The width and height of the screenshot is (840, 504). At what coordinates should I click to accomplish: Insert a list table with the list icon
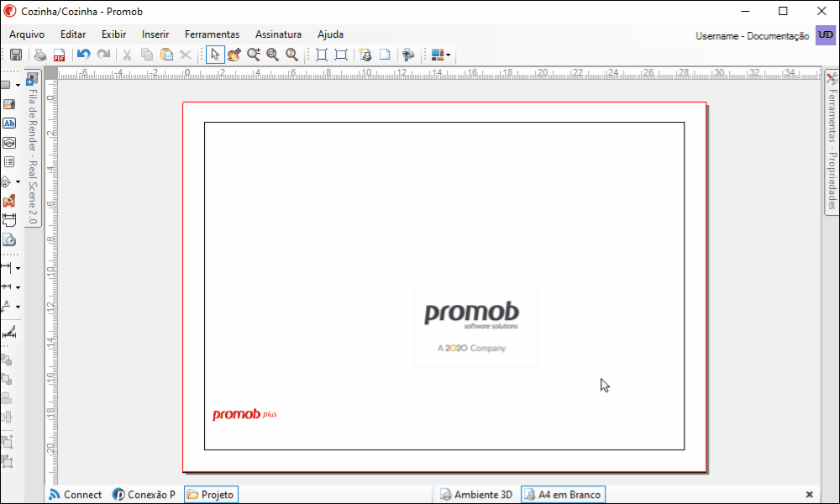point(9,162)
